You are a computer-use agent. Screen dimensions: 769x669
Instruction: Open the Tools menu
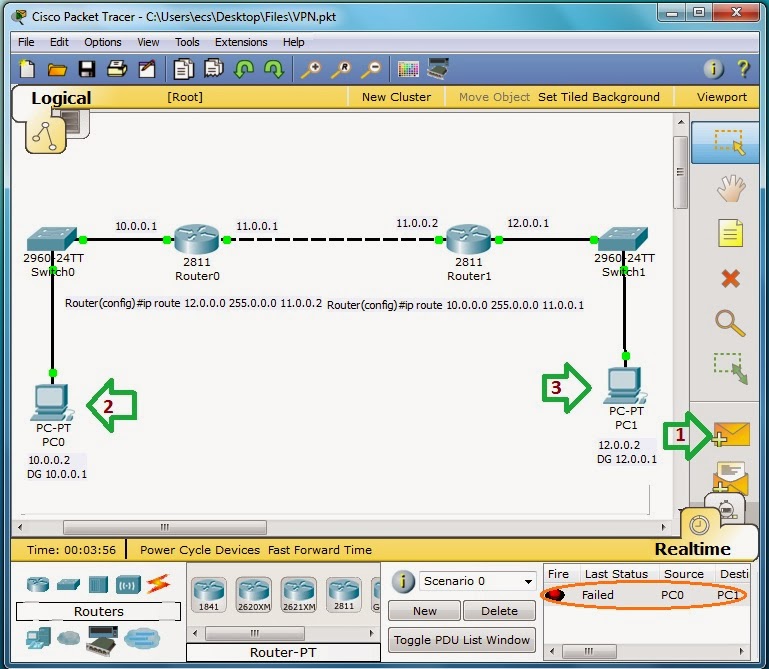[x=187, y=42]
